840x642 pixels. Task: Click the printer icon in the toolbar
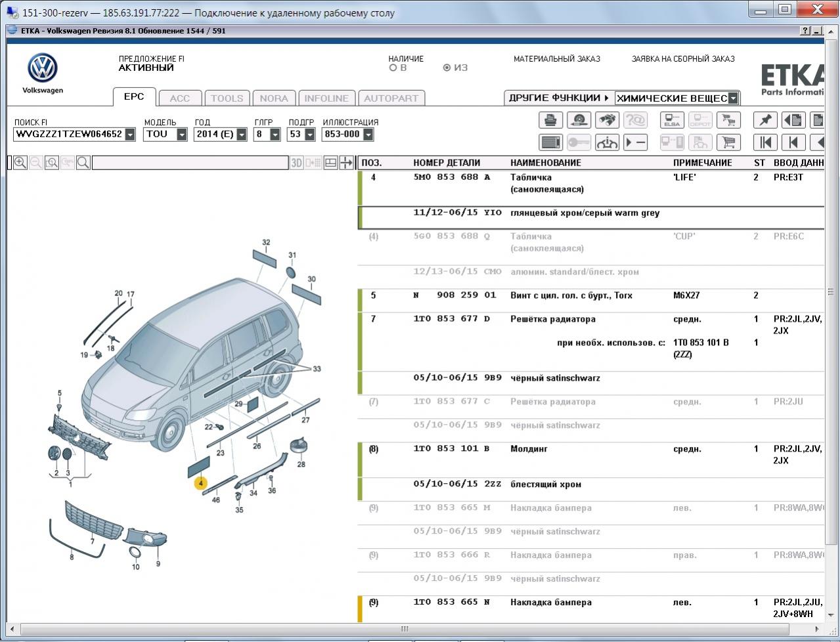tap(550, 120)
